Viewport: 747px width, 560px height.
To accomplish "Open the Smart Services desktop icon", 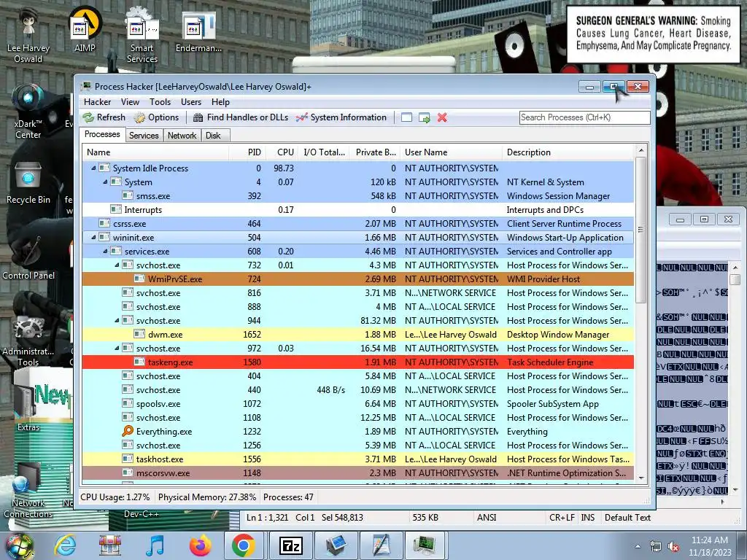I will (142, 36).
